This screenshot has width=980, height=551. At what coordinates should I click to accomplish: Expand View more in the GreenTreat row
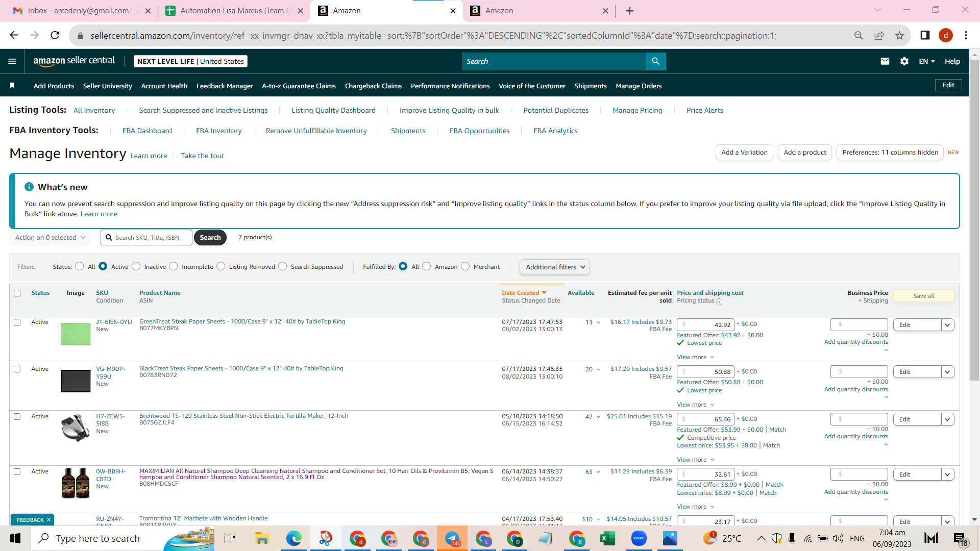pyautogui.click(x=696, y=357)
